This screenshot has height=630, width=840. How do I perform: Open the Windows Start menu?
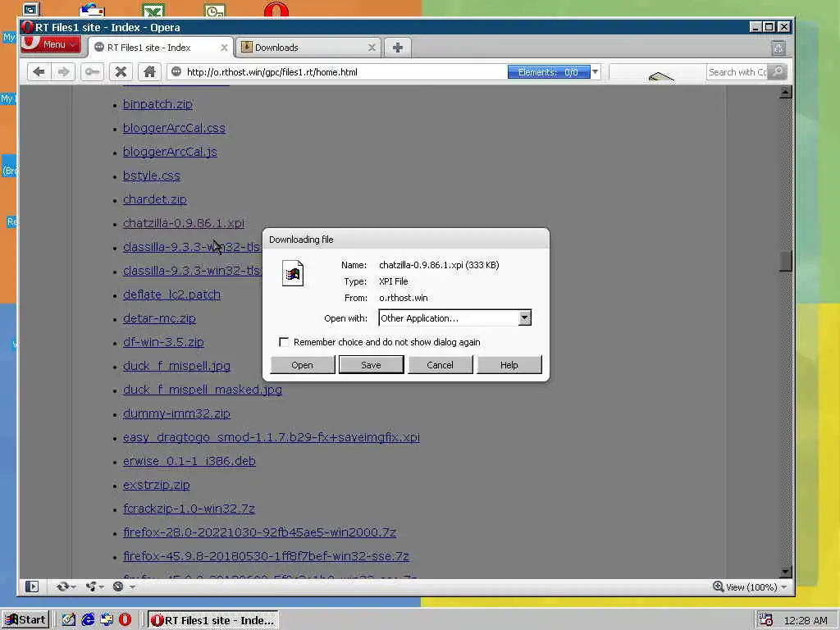point(25,620)
